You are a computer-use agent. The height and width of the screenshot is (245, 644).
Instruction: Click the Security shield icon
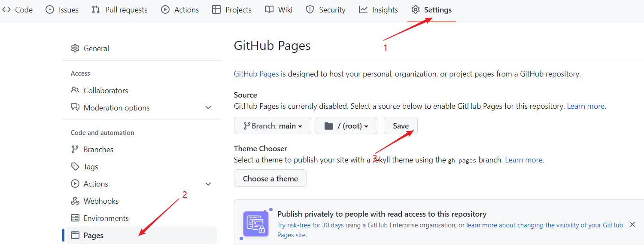(310, 9)
